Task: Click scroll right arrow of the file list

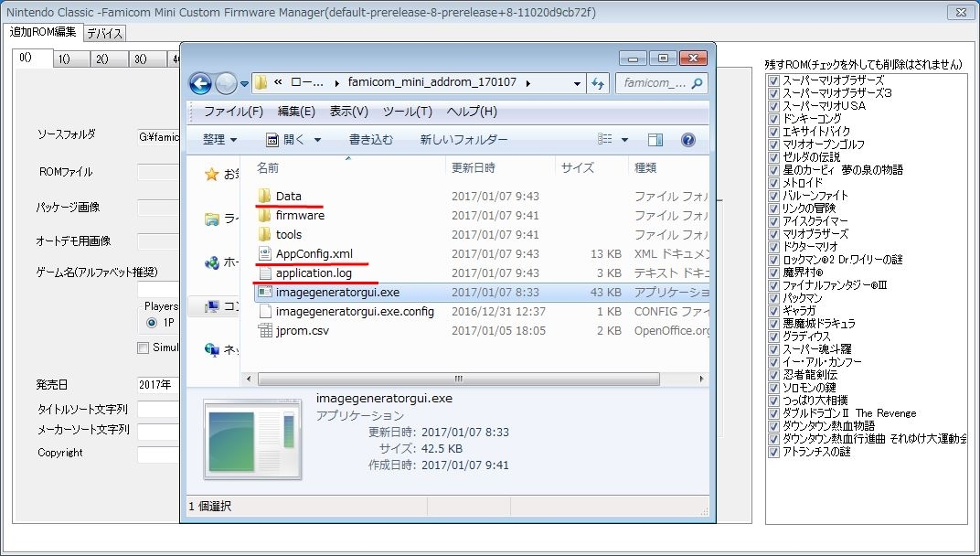Action: (x=701, y=379)
